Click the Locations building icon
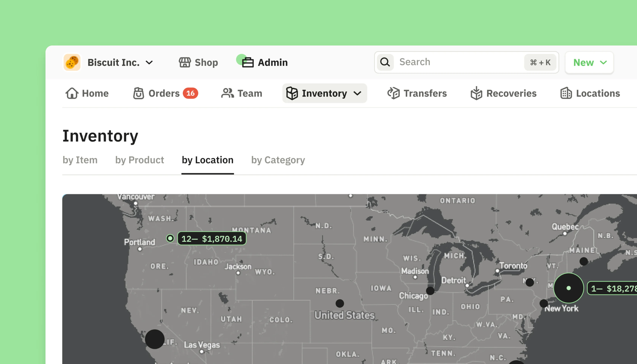Screen dimensions: 637x364 566,93
